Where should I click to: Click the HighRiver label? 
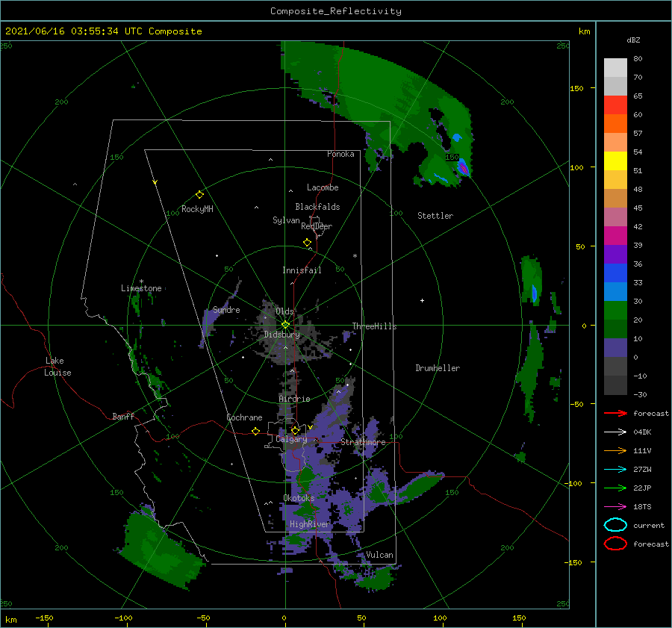tap(309, 524)
